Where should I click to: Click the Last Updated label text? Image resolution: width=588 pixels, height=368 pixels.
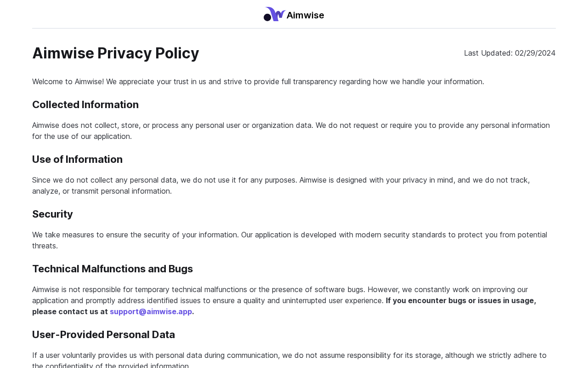488,53
